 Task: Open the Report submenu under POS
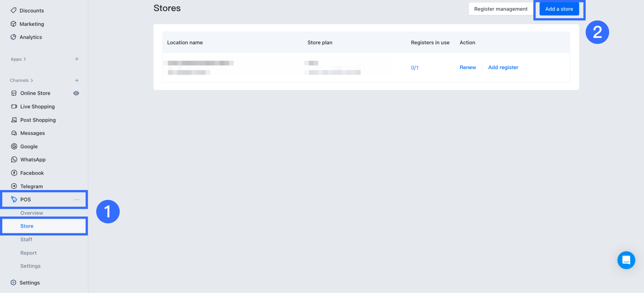point(29,253)
